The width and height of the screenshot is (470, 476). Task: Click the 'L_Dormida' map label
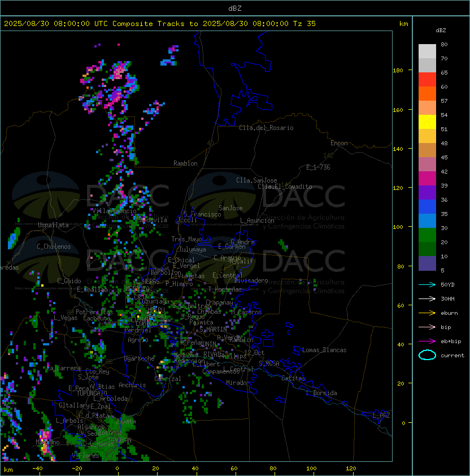(x=321, y=393)
